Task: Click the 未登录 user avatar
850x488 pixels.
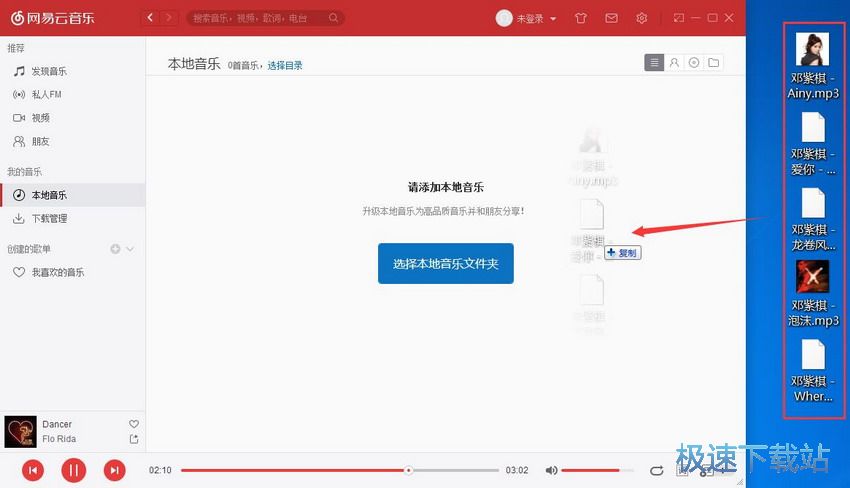Action: pyautogui.click(x=504, y=18)
